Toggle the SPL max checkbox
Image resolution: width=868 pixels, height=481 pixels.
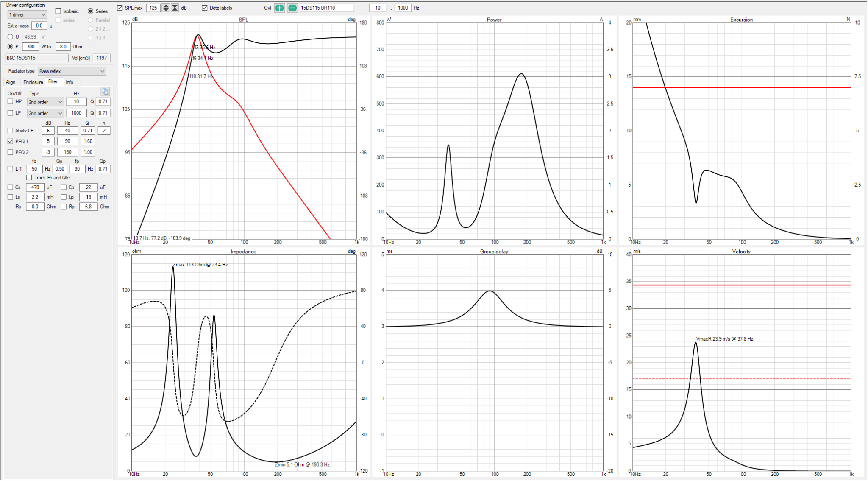(120, 8)
